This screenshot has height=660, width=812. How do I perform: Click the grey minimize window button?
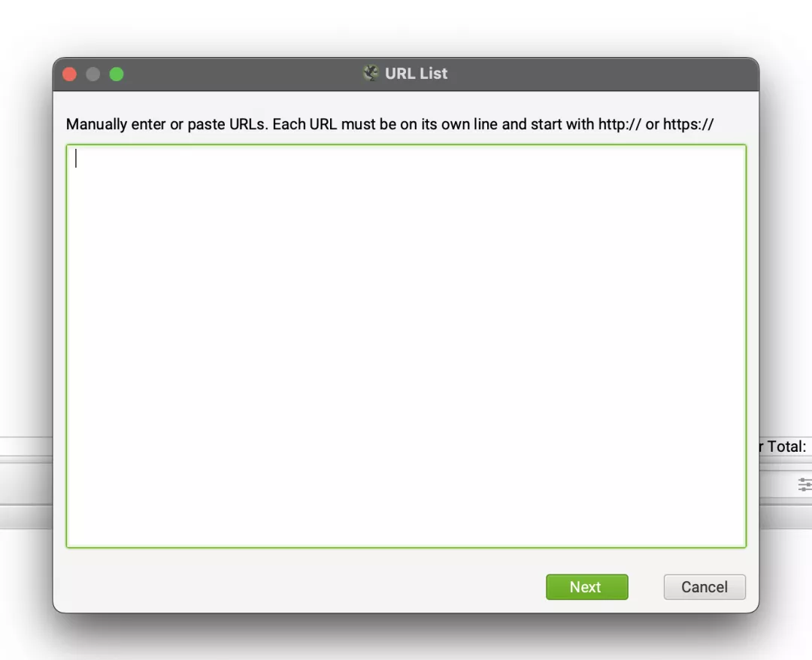click(x=93, y=74)
